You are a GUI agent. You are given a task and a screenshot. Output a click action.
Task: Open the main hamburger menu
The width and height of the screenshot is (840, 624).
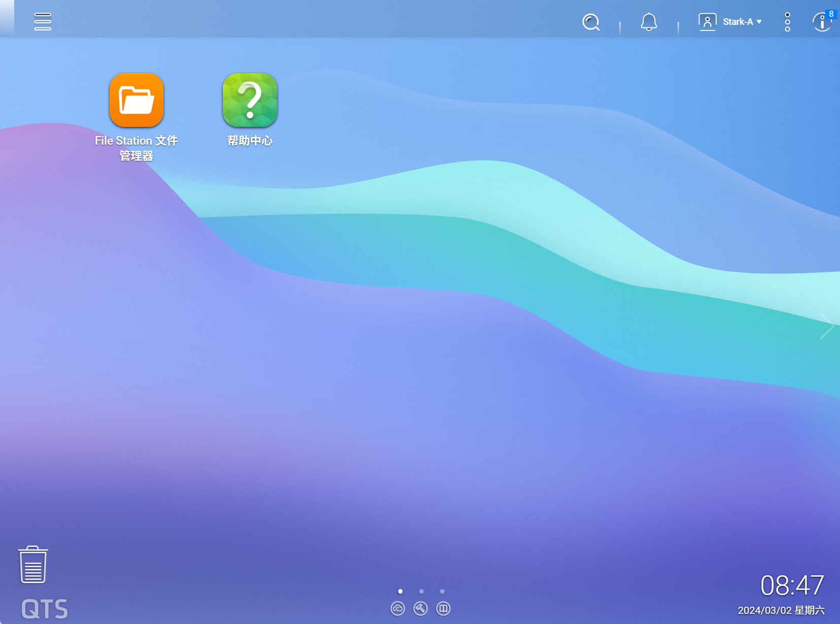[43, 21]
